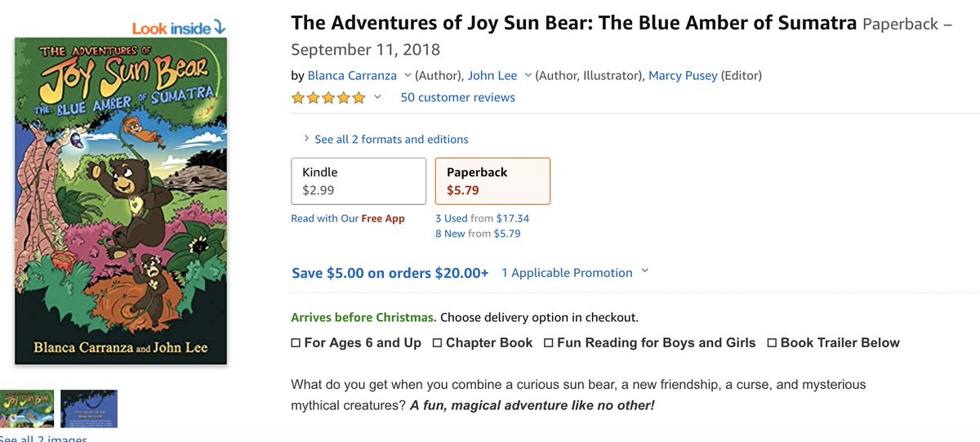Open the star rating breakdown dropdown arrow
Viewport: 980px width, 442px height.
377,97
